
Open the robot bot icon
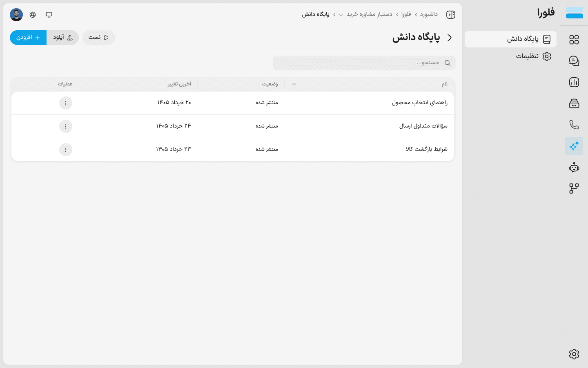tap(574, 167)
